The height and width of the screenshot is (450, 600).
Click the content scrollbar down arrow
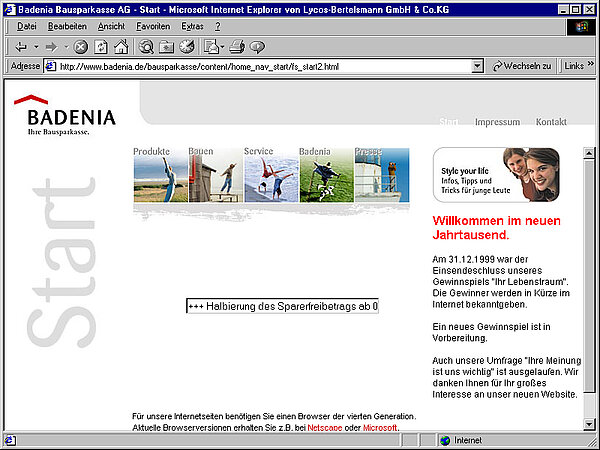(589, 423)
